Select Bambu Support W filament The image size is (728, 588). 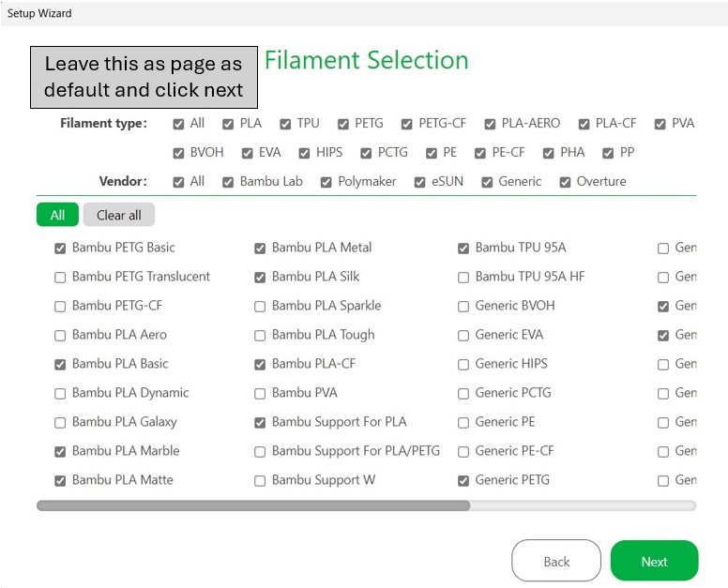[x=260, y=481]
